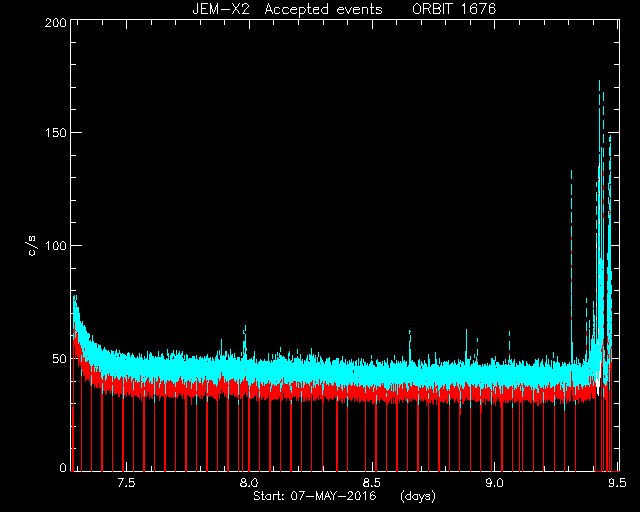640x512 pixels.
Task: Click the plot title JEM-X2 Accepted events
Action: point(287,9)
